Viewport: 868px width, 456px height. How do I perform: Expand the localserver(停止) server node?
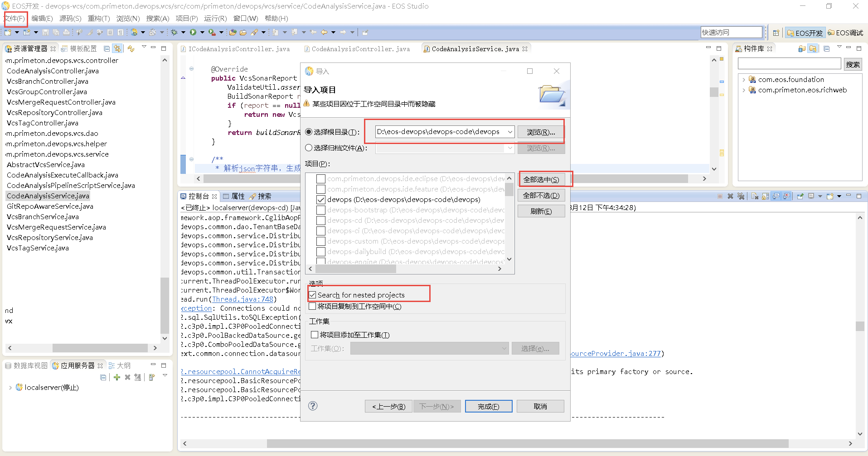click(x=10, y=387)
